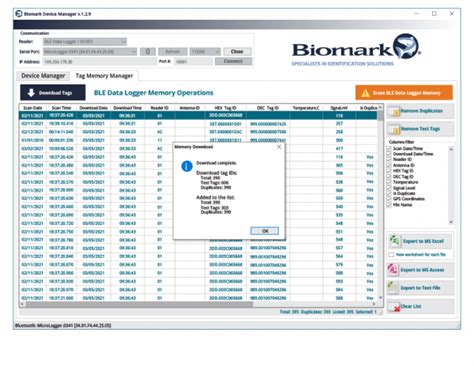Toggle the Is Duplicate column filter
This screenshot has width=474, height=366.
tap(389, 193)
